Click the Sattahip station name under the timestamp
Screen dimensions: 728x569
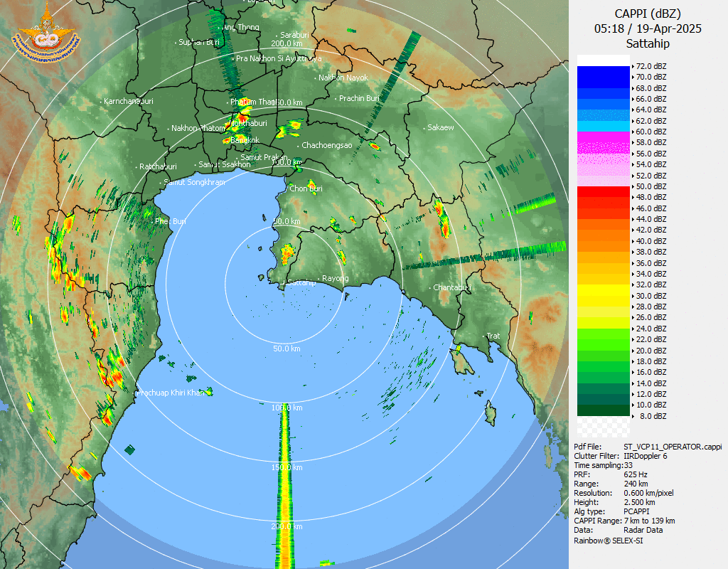tap(648, 43)
